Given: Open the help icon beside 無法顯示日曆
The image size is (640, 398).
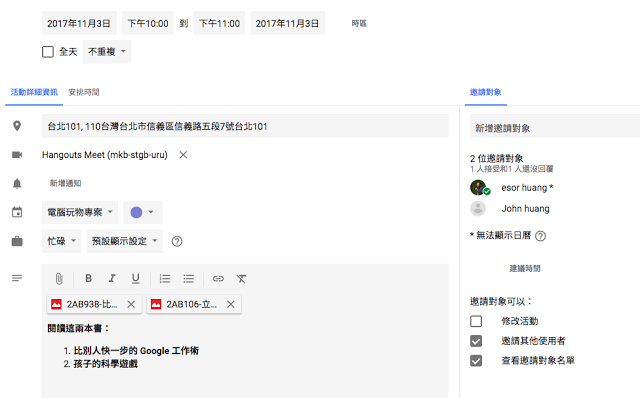Looking at the screenshot, I should 540,236.
